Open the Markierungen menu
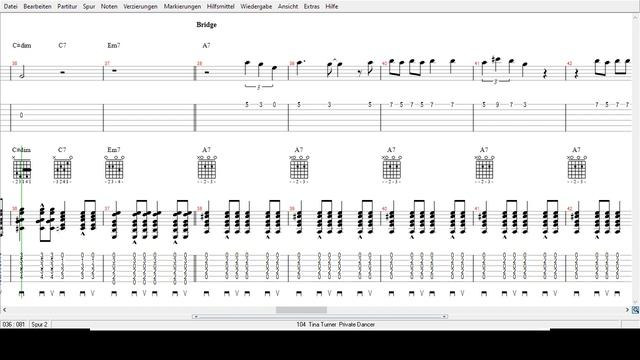 tap(182, 7)
